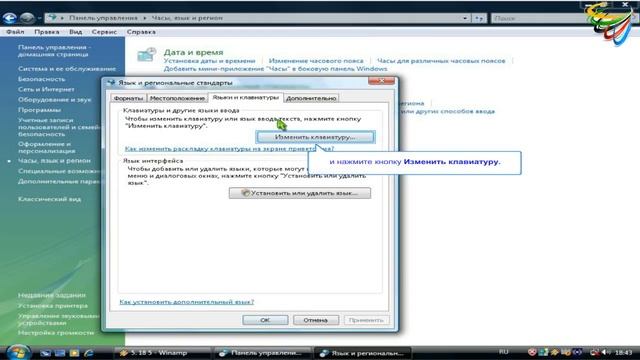
Task: Click the Winamp taskbar button
Action: [x=162, y=353]
